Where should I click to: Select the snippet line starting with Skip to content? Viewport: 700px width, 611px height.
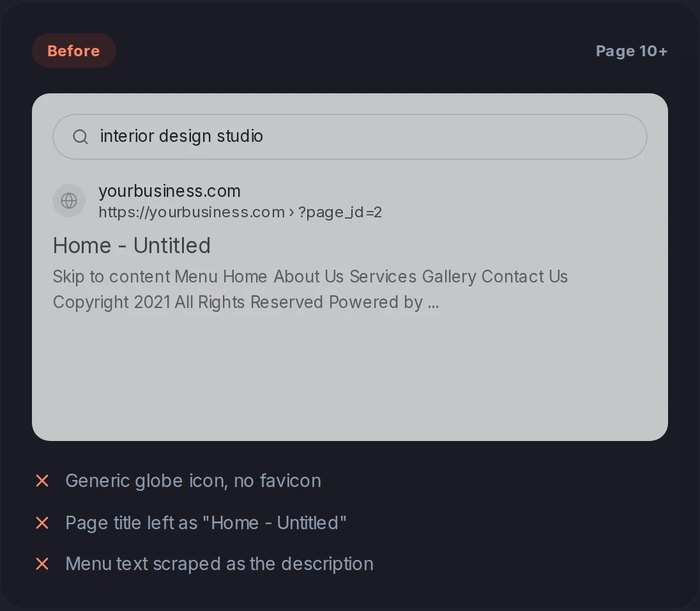[x=310, y=277]
